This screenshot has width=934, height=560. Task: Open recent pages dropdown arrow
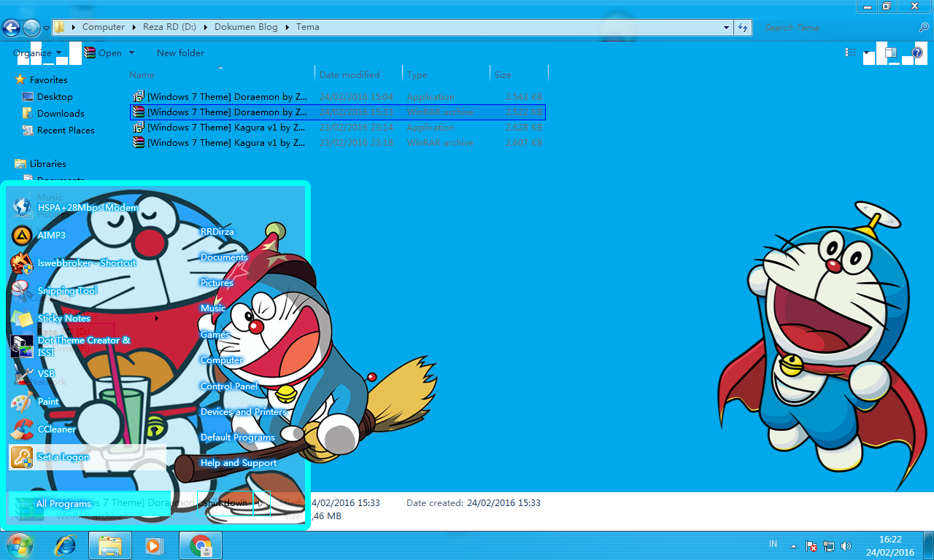[47, 28]
